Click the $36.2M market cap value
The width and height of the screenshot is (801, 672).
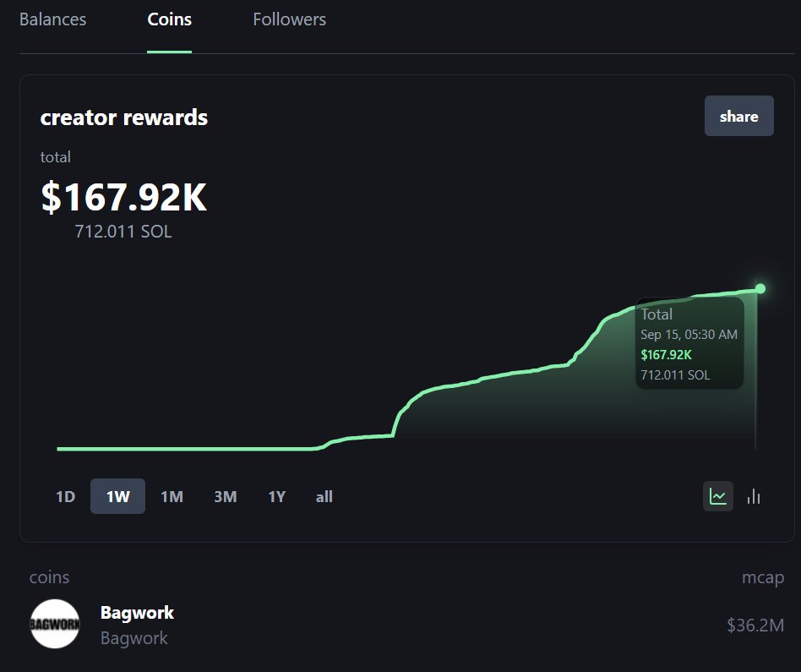[x=755, y=625]
